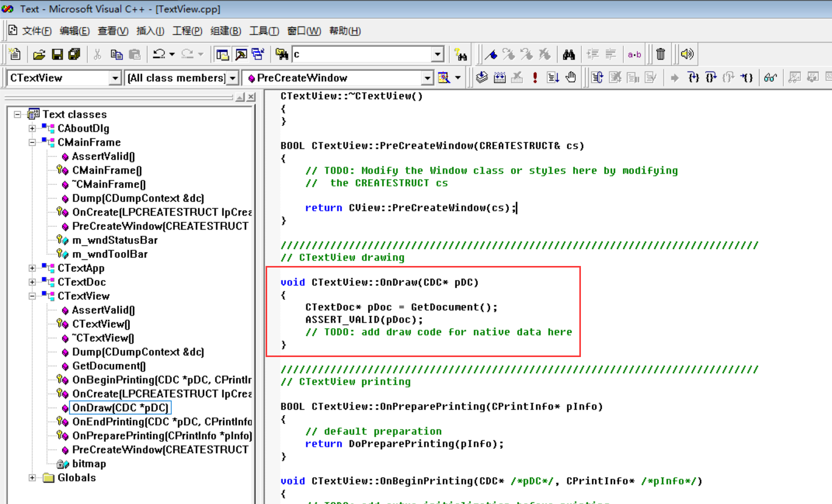The width and height of the screenshot is (832, 504).
Task: Click the Run to Cursor icon
Action: click(746, 78)
